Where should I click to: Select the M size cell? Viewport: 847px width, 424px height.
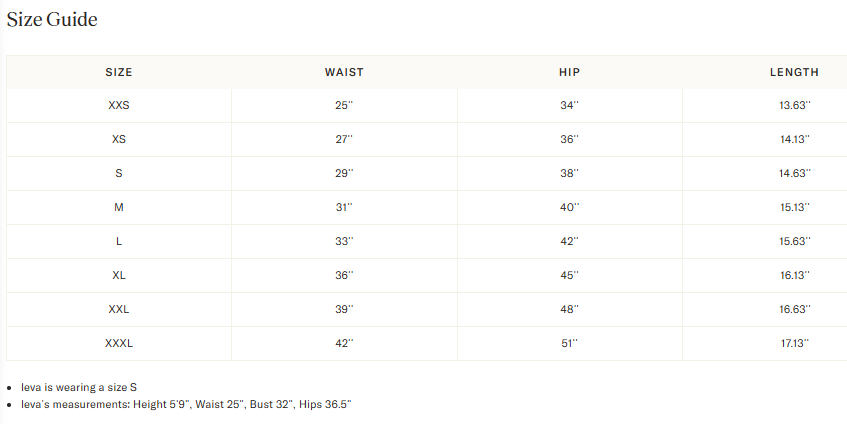point(119,207)
